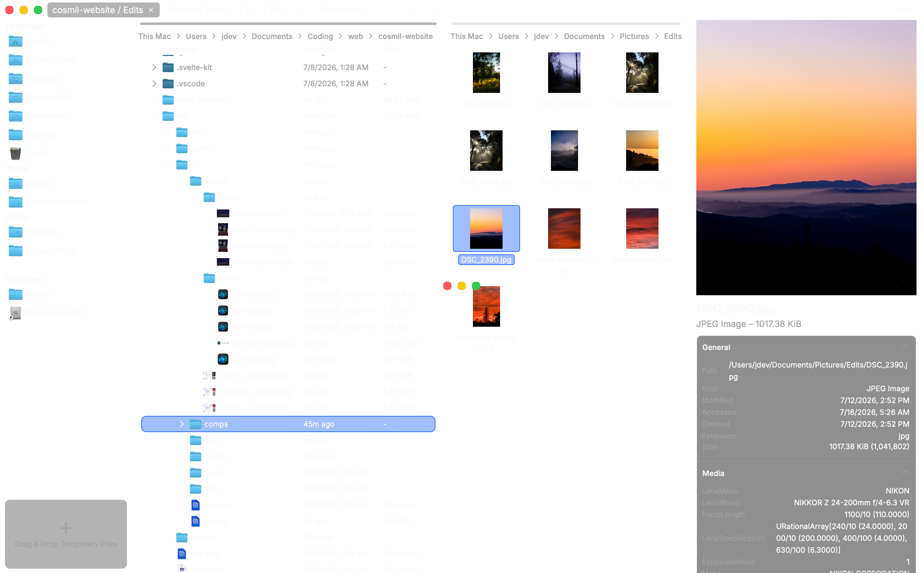Select the DSC_2167.jpg thumbnail
Viewport: 924px width, 573px height.
pyautogui.click(x=486, y=72)
